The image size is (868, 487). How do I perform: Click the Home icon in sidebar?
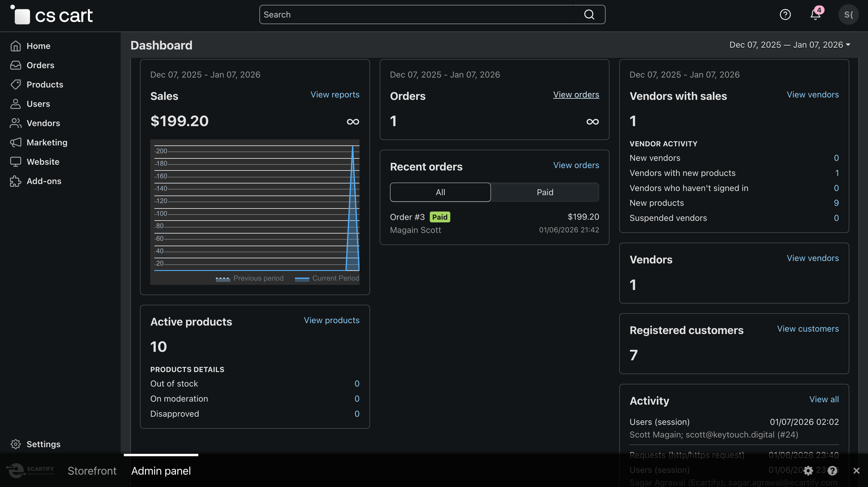tap(15, 46)
